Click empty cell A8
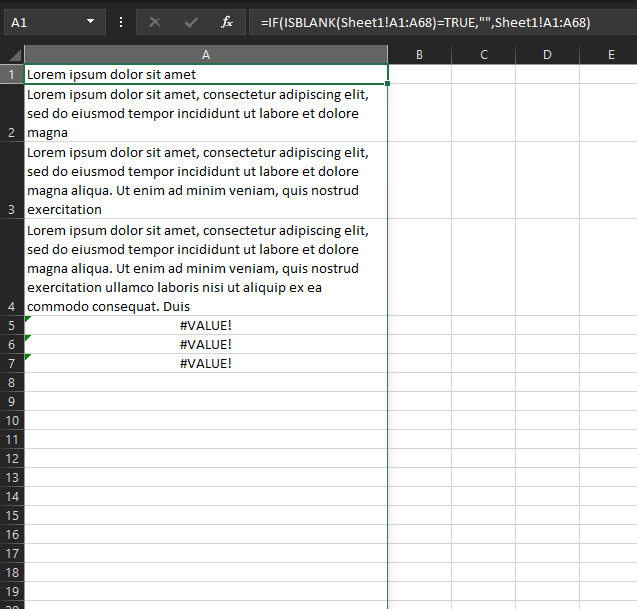The width and height of the screenshot is (637, 609). [x=206, y=382]
